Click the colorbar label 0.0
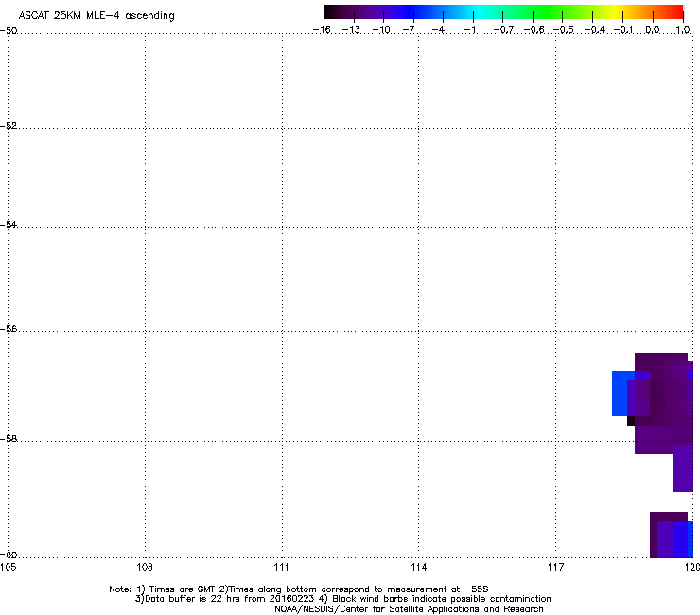 coord(653,30)
